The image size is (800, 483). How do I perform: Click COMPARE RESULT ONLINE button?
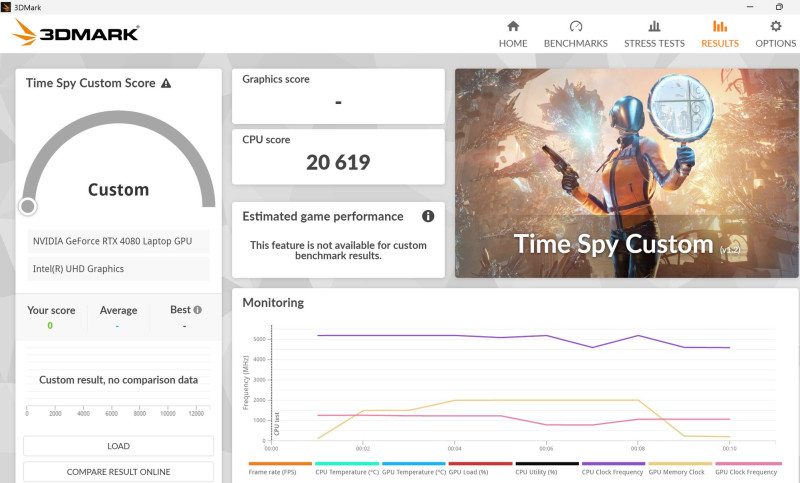tap(118, 472)
